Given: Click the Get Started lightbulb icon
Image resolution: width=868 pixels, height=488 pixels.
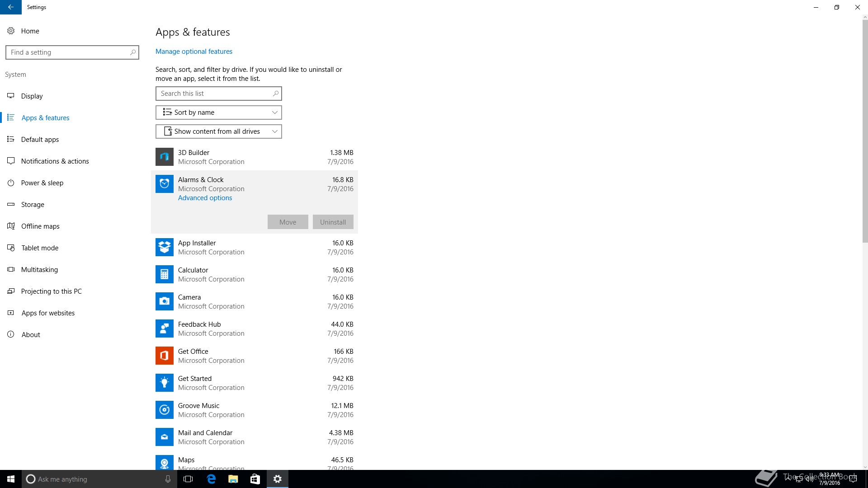Looking at the screenshot, I should (165, 383).
